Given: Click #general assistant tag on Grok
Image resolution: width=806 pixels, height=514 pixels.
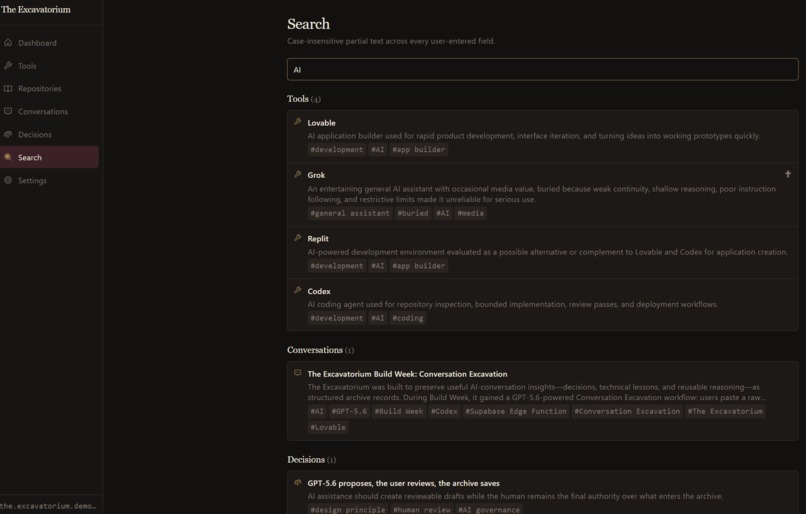Looking at the screenshot, I should [x=350, y=213].
